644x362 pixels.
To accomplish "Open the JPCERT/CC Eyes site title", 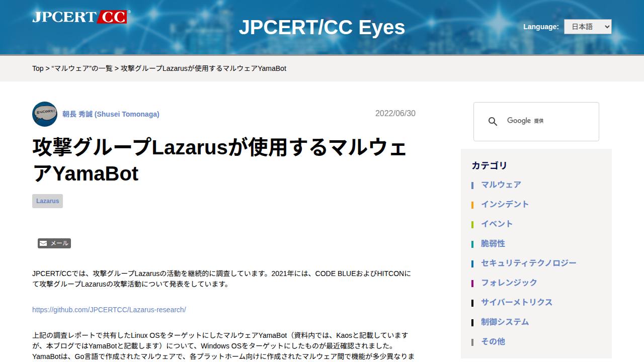I will (x=322, y=27).
